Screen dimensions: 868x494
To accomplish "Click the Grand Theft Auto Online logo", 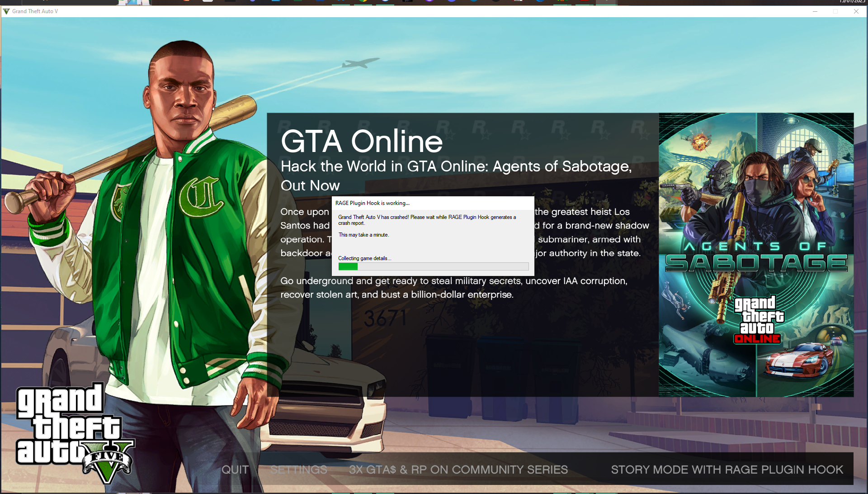I will 758,319.
